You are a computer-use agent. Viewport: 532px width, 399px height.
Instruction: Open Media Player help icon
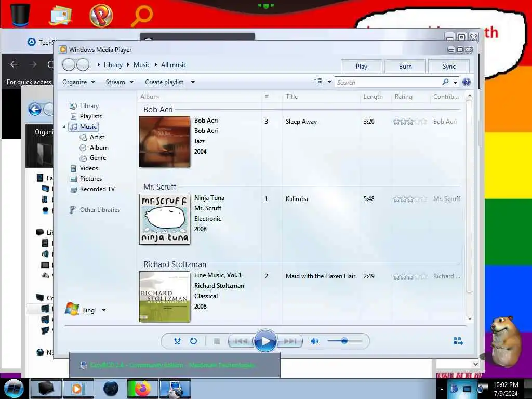point(467,82)
